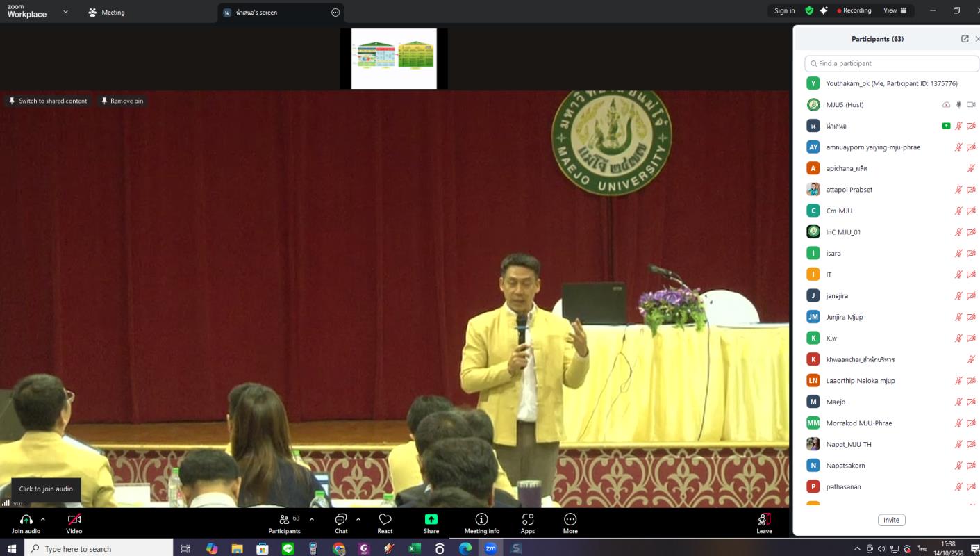Switch to the Meeting tab
Screen dimensions: 980x556
[x=107, y=12]
